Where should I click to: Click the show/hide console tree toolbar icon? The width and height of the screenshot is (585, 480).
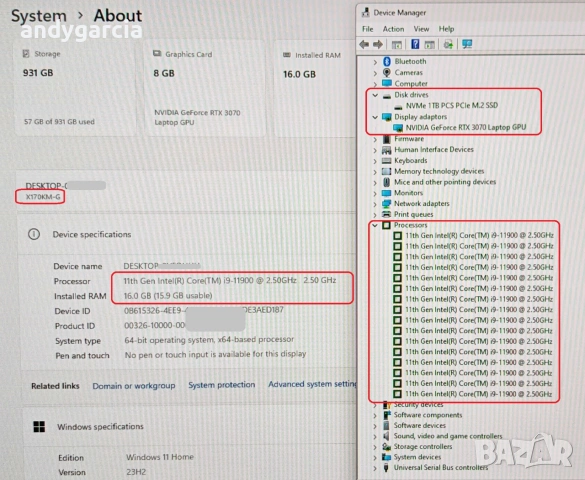coord(397,45)
